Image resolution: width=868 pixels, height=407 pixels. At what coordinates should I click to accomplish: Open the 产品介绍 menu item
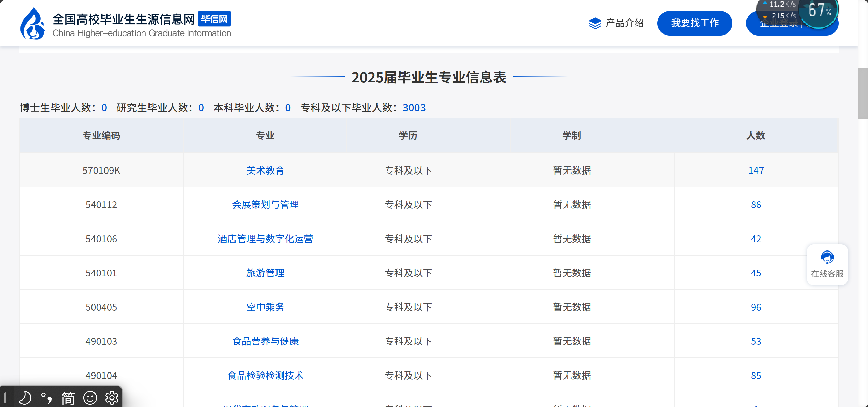coord(624,23)
